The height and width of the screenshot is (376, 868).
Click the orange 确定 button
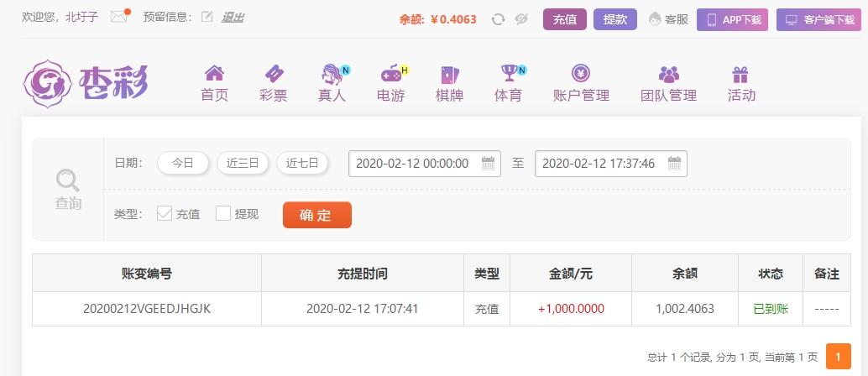[317, 215]
